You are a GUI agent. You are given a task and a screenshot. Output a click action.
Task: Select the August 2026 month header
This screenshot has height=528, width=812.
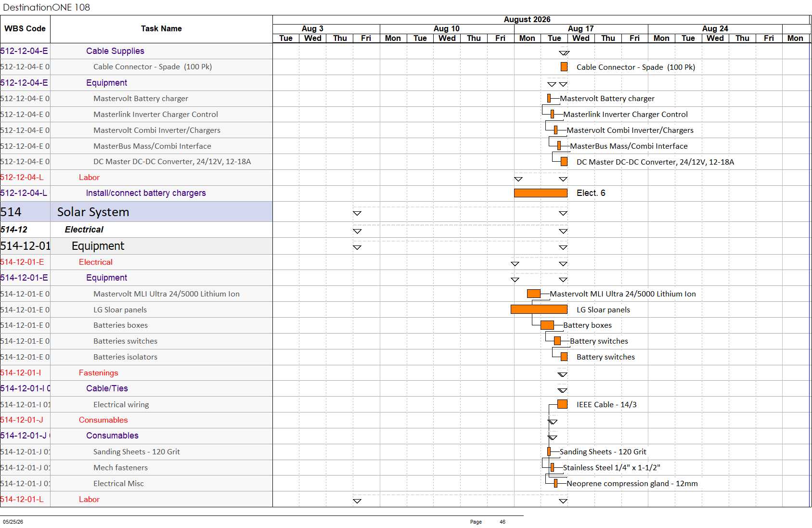pos(527,20)
